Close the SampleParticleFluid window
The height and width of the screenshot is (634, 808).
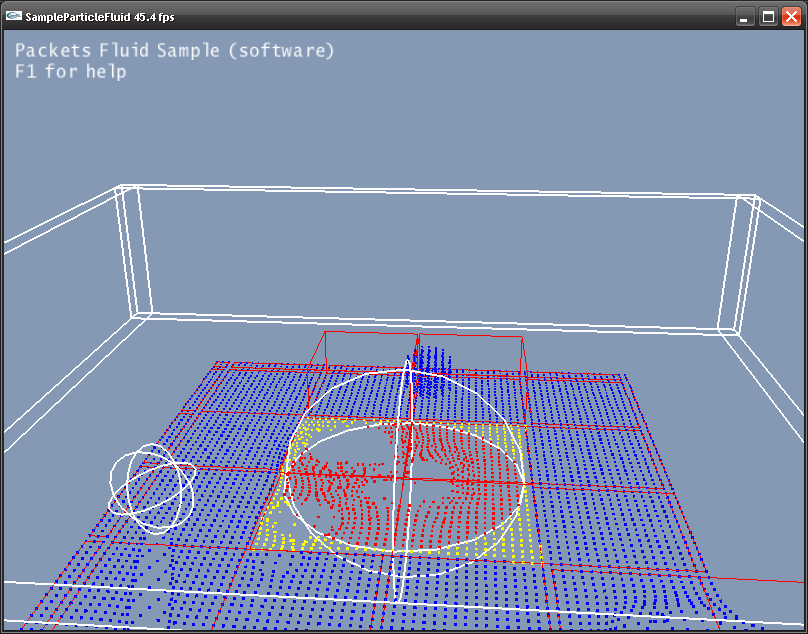click(791, 17)
